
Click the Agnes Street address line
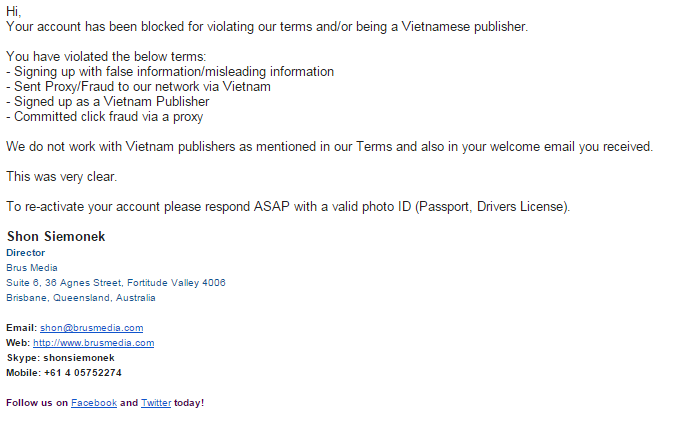click(x=116, y=283)
